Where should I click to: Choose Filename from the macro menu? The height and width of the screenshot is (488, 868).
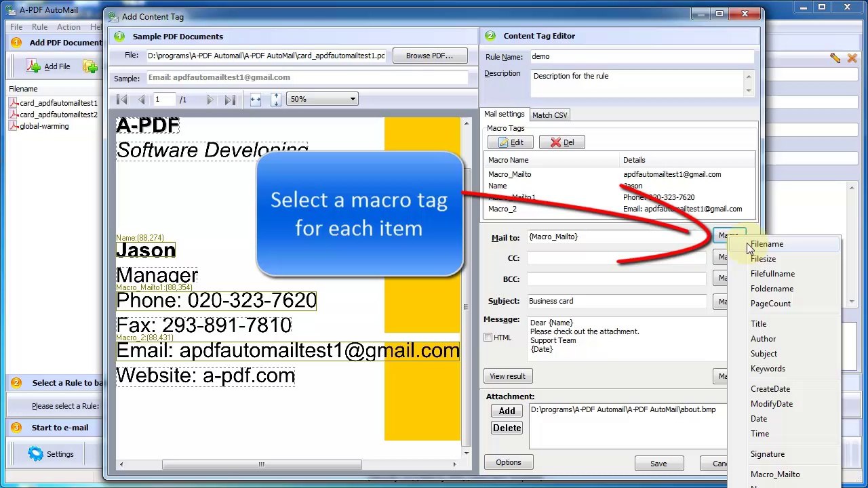[x=784, y=244]
